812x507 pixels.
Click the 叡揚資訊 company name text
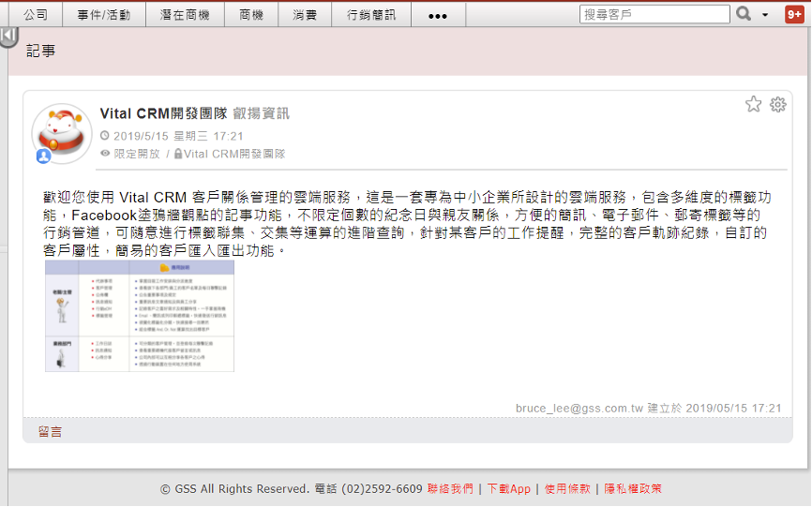pyautogui.click(x=261, y=113)
